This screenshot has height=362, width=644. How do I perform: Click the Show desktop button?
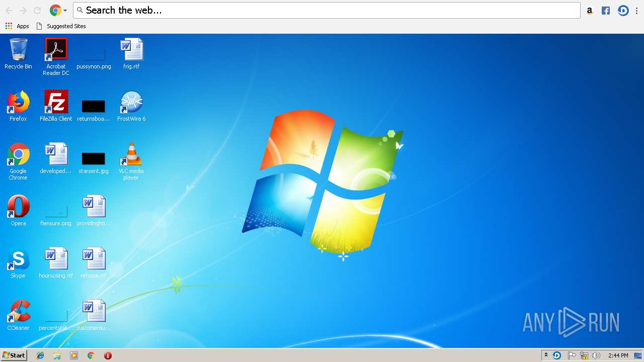[638, 355]
